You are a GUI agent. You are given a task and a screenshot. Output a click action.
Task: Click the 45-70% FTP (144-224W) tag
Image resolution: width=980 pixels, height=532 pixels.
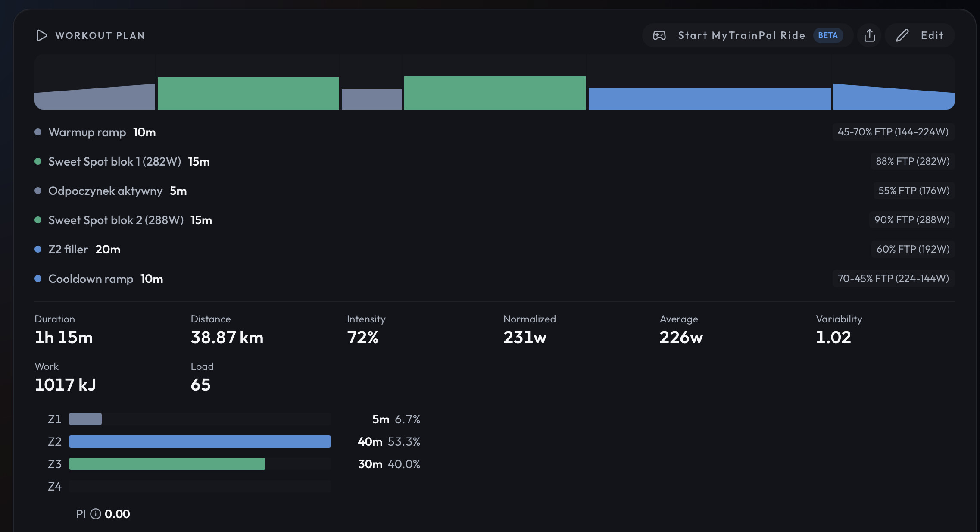pos(893,132)
